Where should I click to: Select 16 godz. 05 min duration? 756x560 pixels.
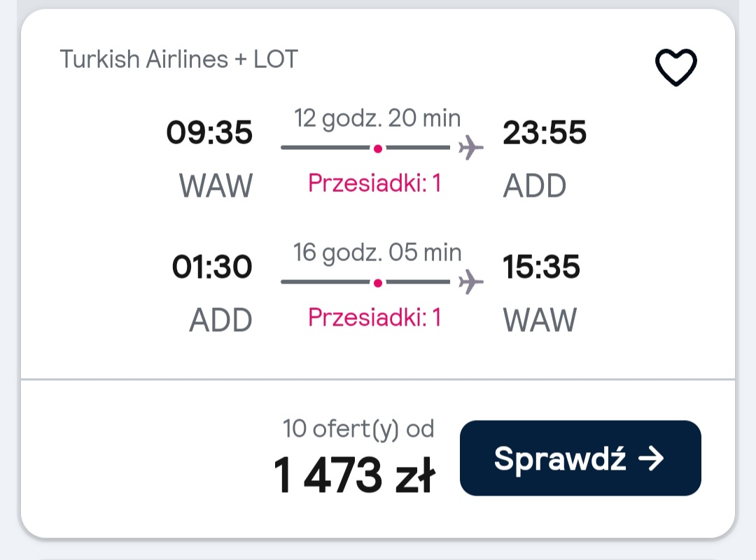tap(377, 252)
